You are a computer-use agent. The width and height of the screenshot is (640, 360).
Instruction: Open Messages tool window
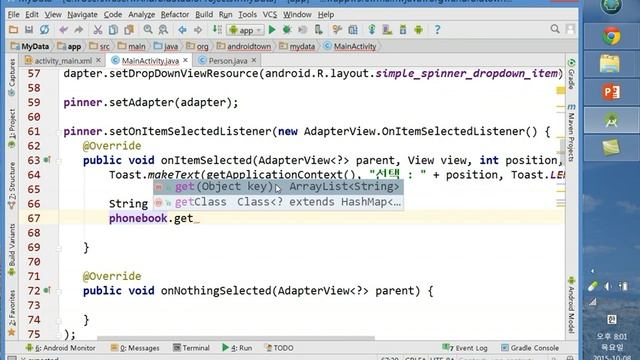135,348
